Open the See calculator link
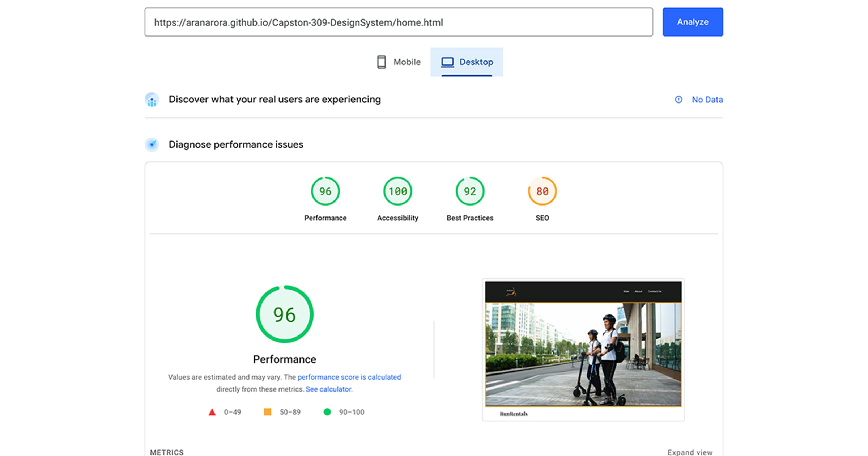Image resolution: width=868 pixels, height=456 pixels. [x=329, y=389]
